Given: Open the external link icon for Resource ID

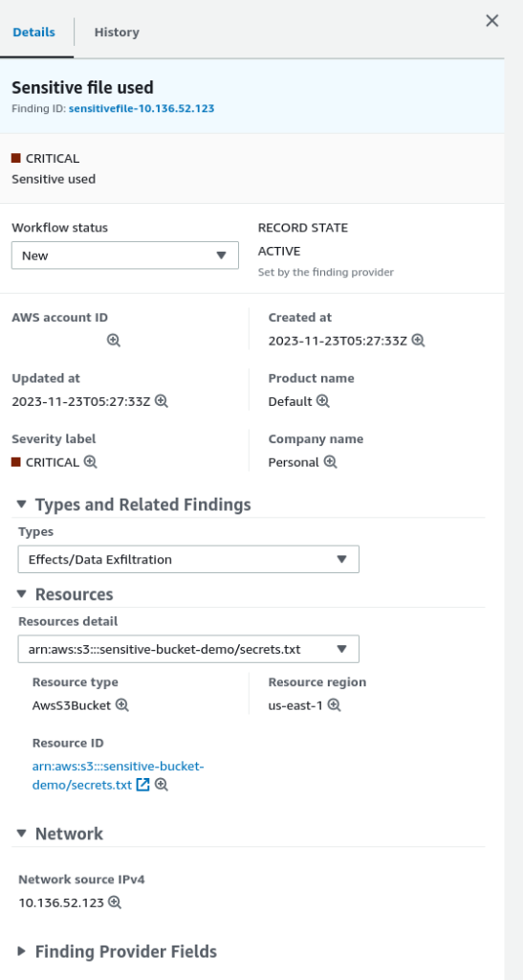Looking at the screenshot, I should click(142, 785).
